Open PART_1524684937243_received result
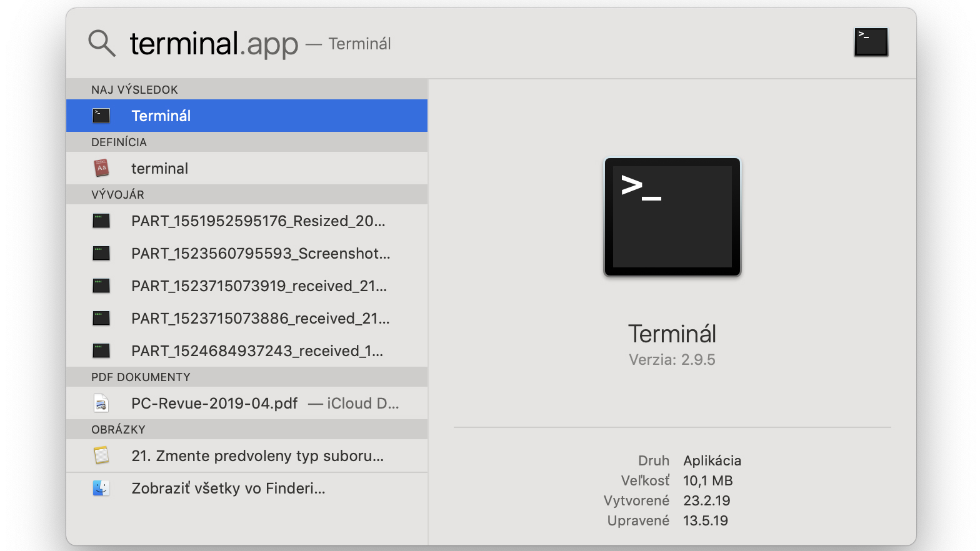 [x=247, y=350]
